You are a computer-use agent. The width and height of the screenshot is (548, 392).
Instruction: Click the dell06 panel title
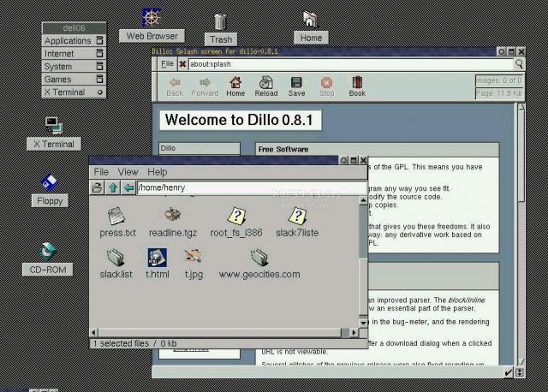point(74,27)
